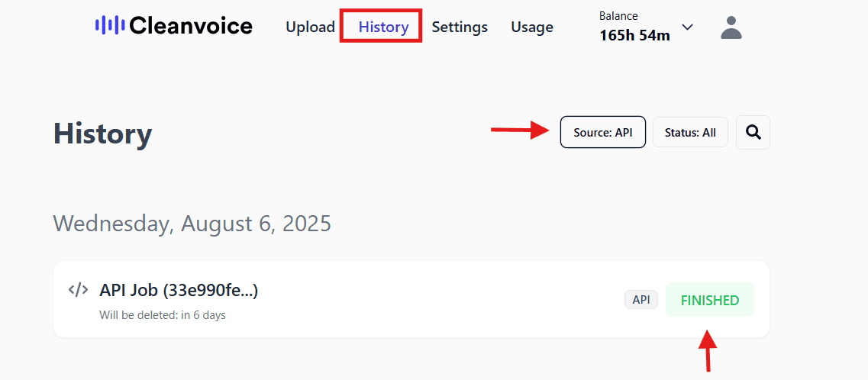Click the 165h 54m balance amount
This screenshot has height=380, width=868.
coord(634,35)
